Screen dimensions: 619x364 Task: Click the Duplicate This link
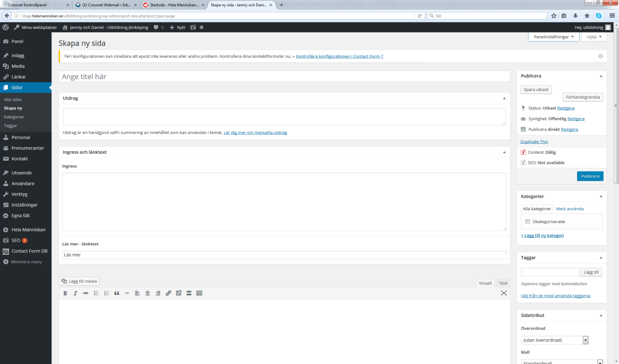coord(534,142)
